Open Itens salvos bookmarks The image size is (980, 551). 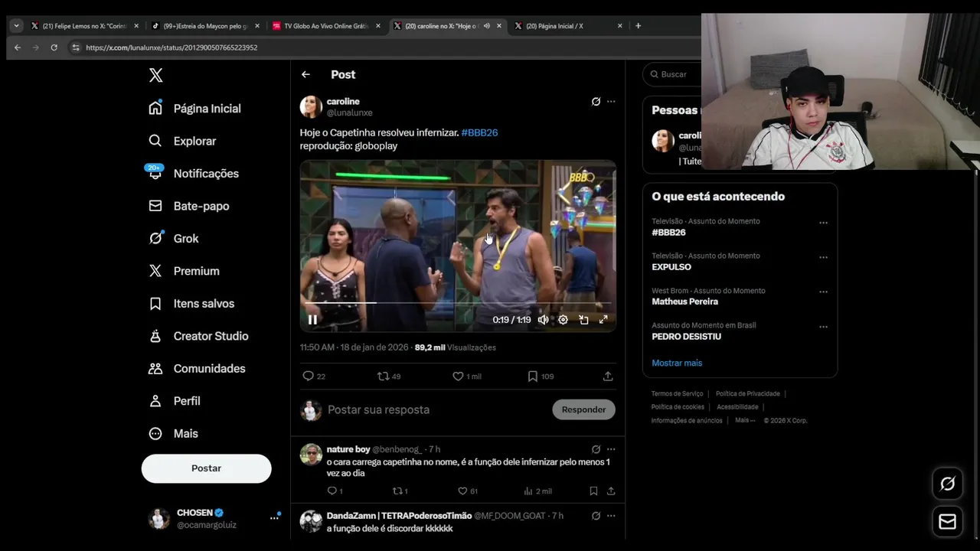[191, 303]
